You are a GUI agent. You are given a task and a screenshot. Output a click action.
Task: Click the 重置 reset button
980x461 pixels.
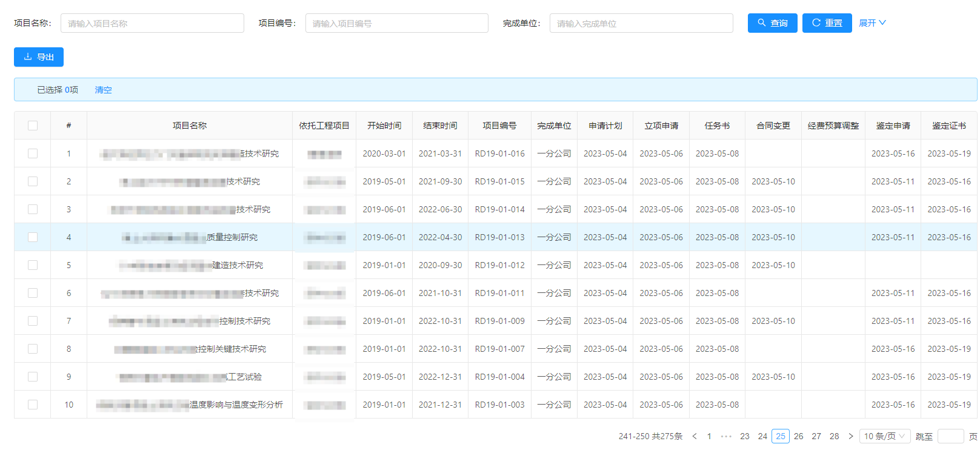pyautogui.click(x=827, y=23)
